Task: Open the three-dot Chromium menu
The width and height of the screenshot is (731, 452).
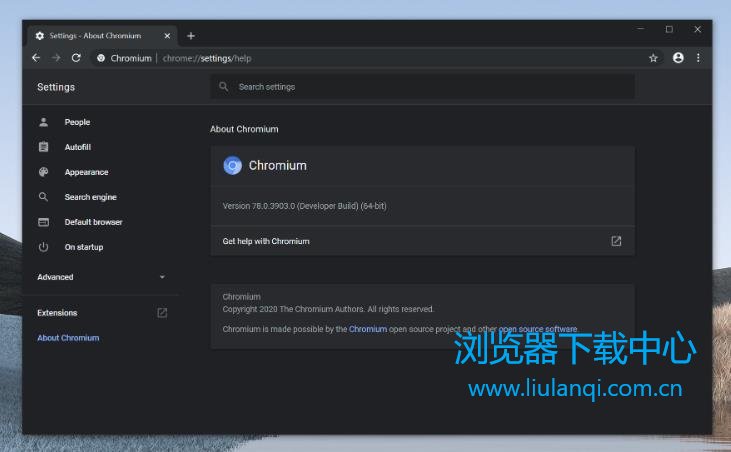Action: pyautogui.click(x=698, y=58)
